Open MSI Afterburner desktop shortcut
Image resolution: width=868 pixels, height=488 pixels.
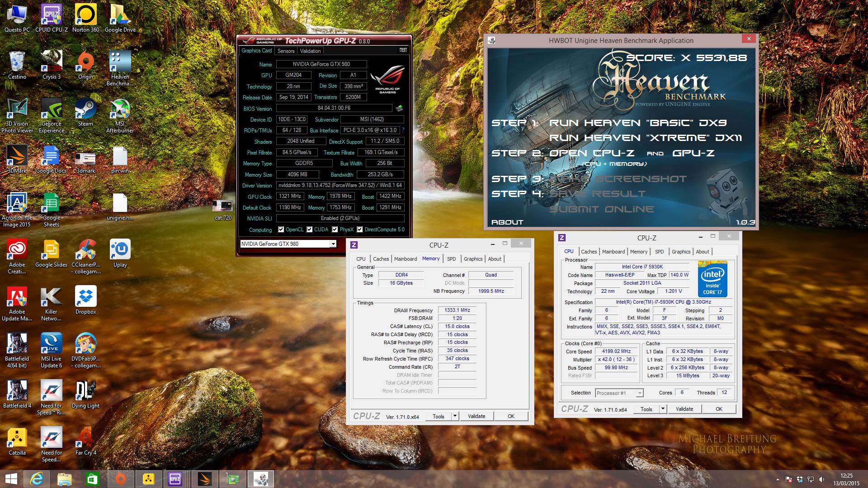120,115
